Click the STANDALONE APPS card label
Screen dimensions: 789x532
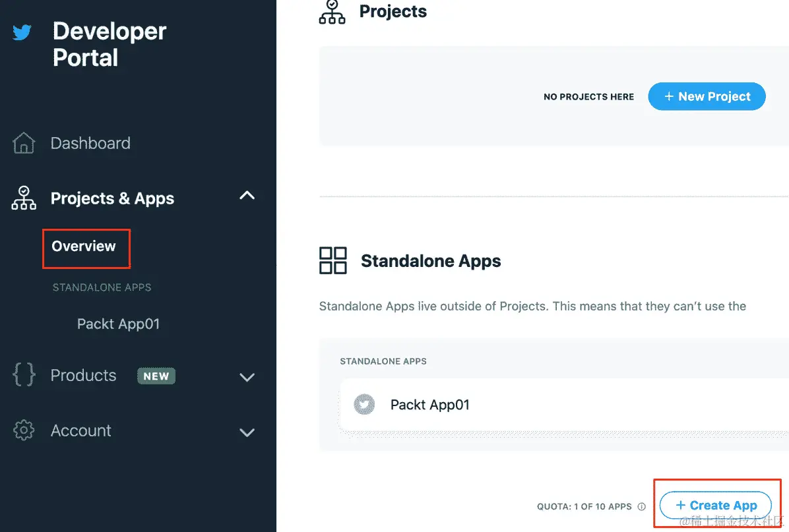(x=383, y=361)
